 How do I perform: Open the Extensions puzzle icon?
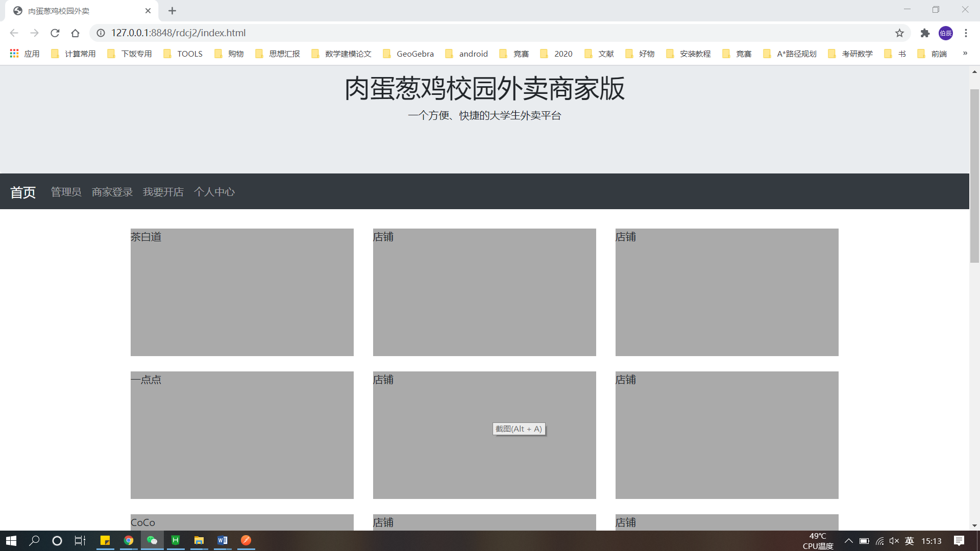(925, 33)
